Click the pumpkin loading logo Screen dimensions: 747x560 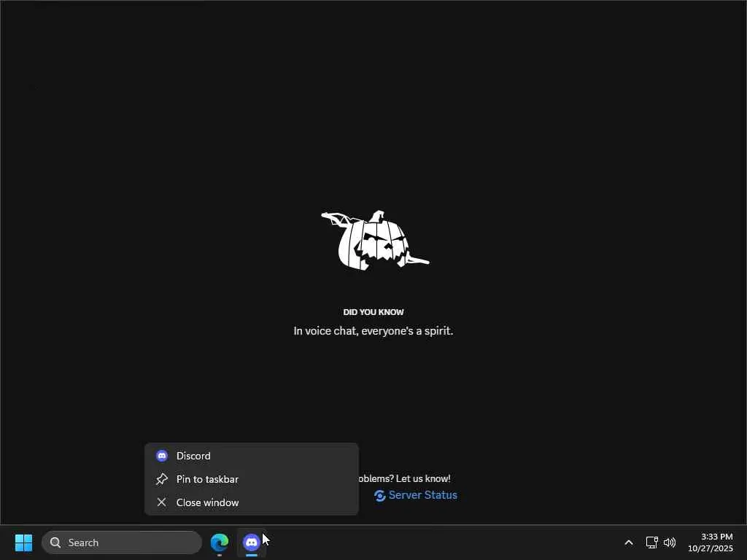pos(375,241)
